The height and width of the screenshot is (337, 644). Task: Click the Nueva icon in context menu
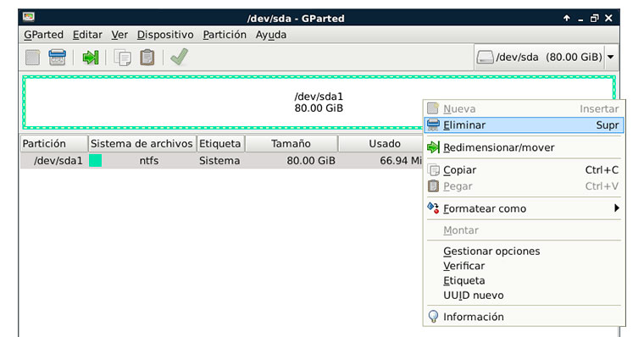433,108
